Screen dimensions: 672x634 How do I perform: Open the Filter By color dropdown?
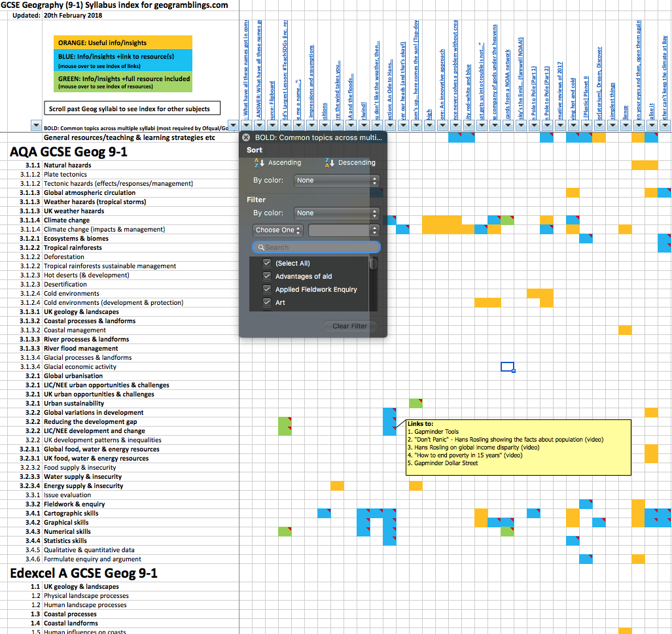(336, 213)
